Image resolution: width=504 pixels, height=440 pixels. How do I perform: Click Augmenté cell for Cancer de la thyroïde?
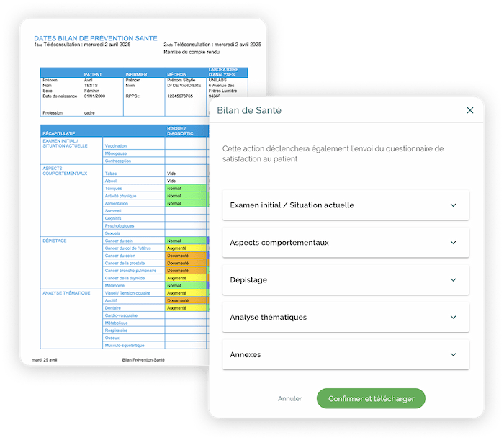pos(186,278)
